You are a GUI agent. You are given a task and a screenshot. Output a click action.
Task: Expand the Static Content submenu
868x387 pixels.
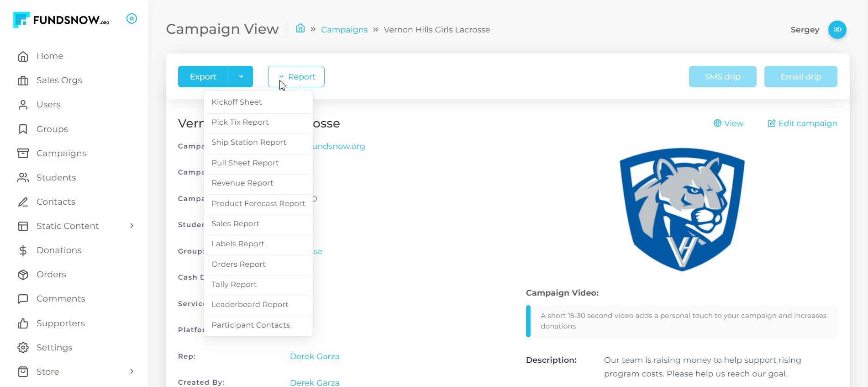pos(132,226)
